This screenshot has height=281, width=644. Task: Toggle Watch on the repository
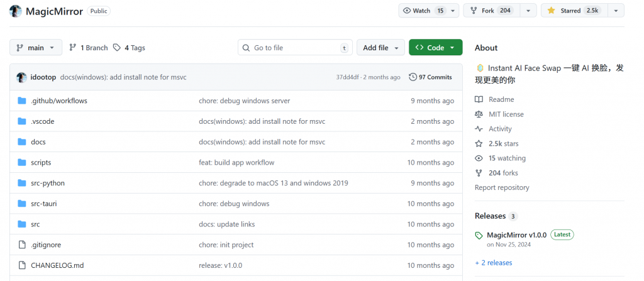423,11
